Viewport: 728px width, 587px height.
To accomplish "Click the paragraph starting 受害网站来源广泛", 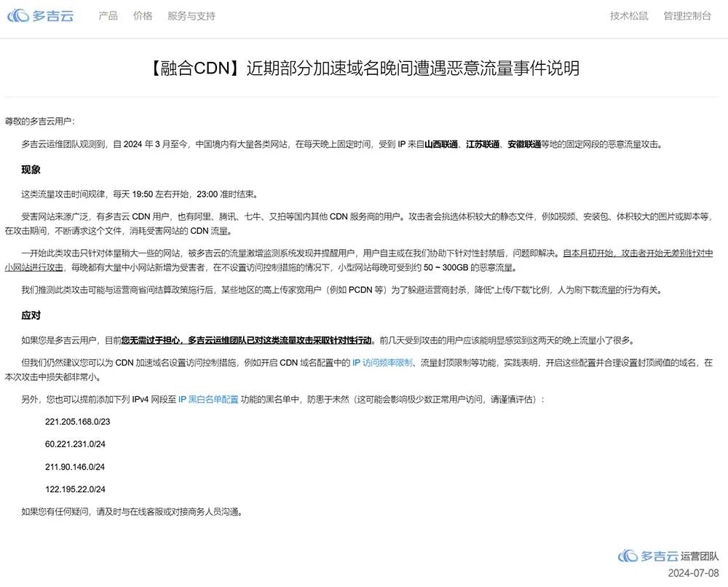I will 358,224.
